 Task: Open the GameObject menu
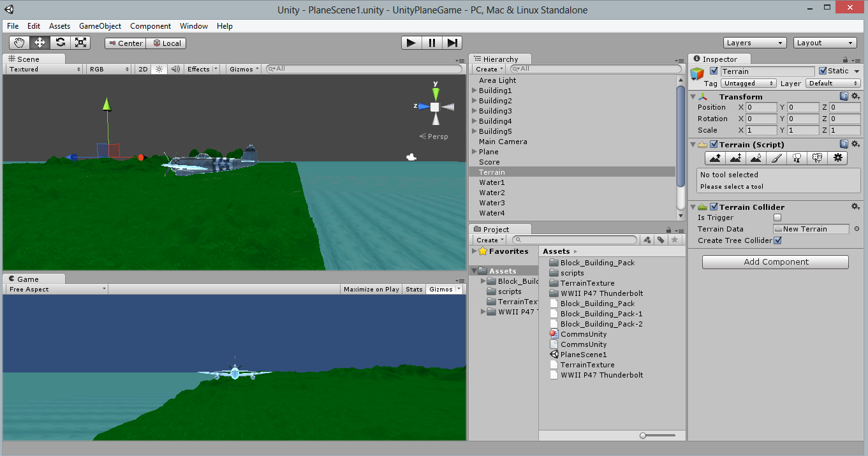tap(99, 26)
